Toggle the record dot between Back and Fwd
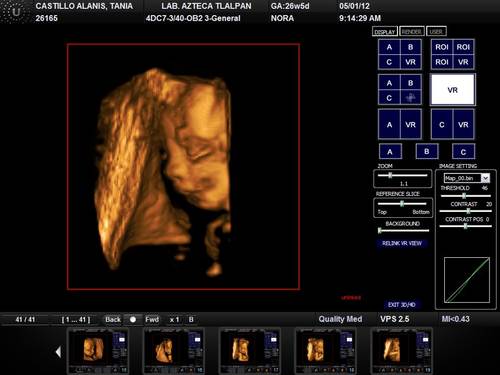 click(x=133, y=319)
